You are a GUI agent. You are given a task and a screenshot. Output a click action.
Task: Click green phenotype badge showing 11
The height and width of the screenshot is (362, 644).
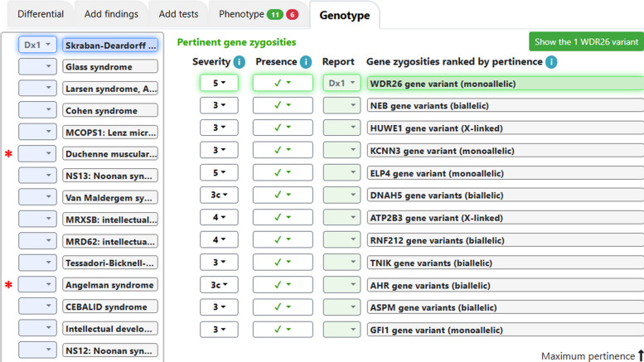pos(275,15)
